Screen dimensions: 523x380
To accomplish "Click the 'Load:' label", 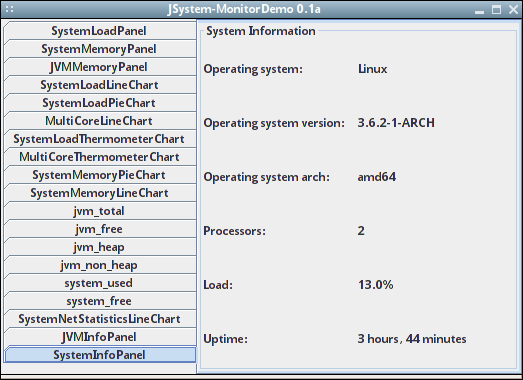I will pos(218,285).
